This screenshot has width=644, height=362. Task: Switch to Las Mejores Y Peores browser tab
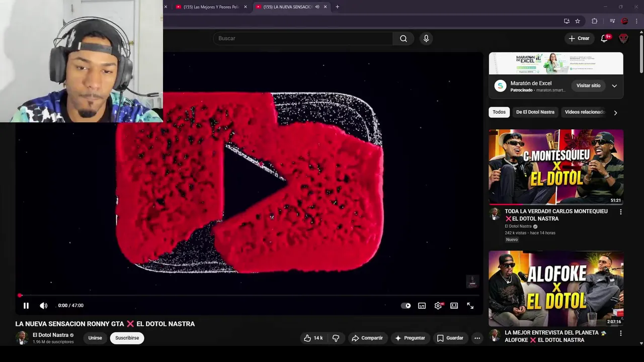210,7
